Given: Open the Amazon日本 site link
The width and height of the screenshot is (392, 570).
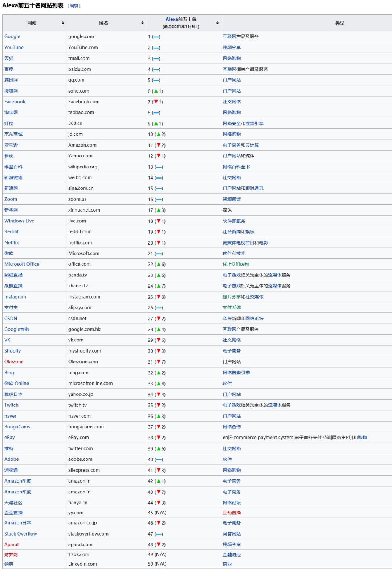Looking at the screenshot, I should point(18,523).
